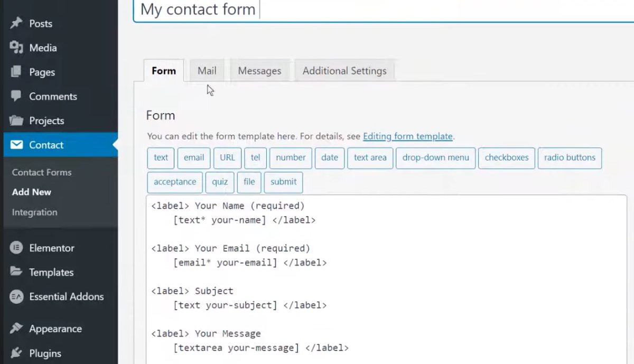Insert an email form tag

coord(194,157)
